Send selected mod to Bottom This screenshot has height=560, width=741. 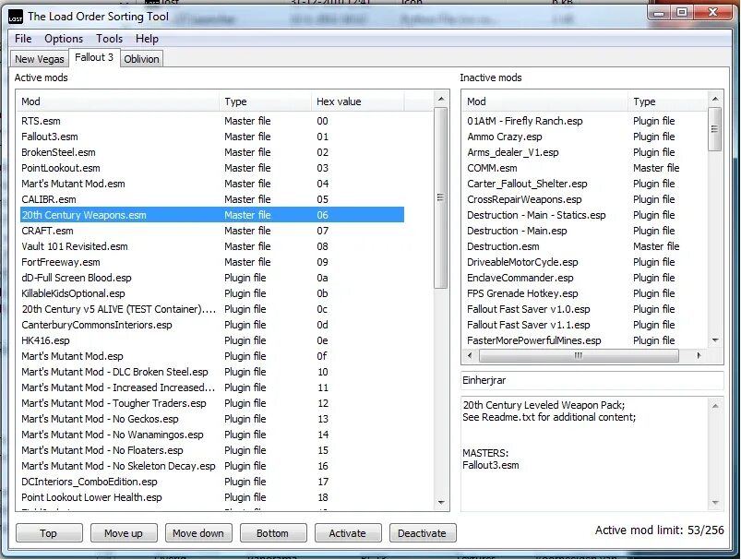[272, 533]
